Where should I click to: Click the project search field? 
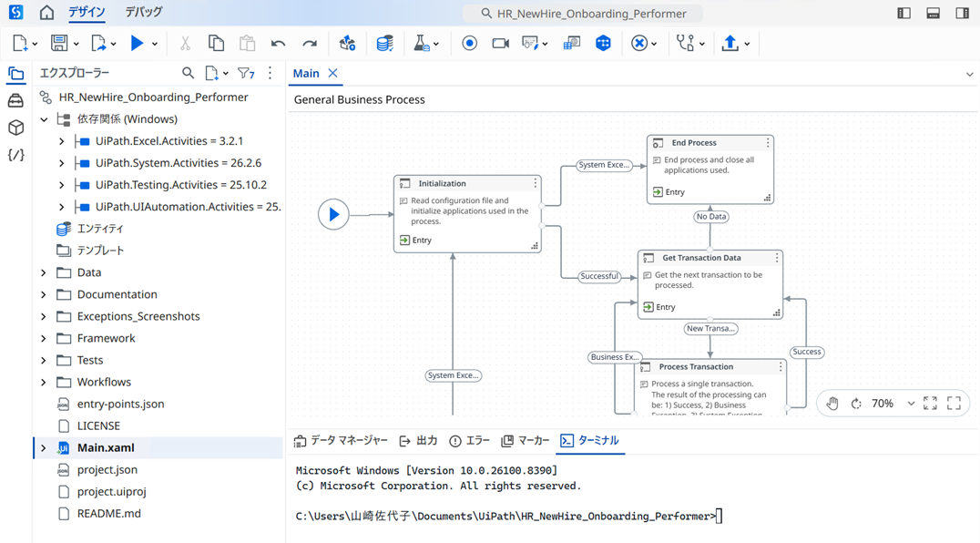[x=583, y=13]
